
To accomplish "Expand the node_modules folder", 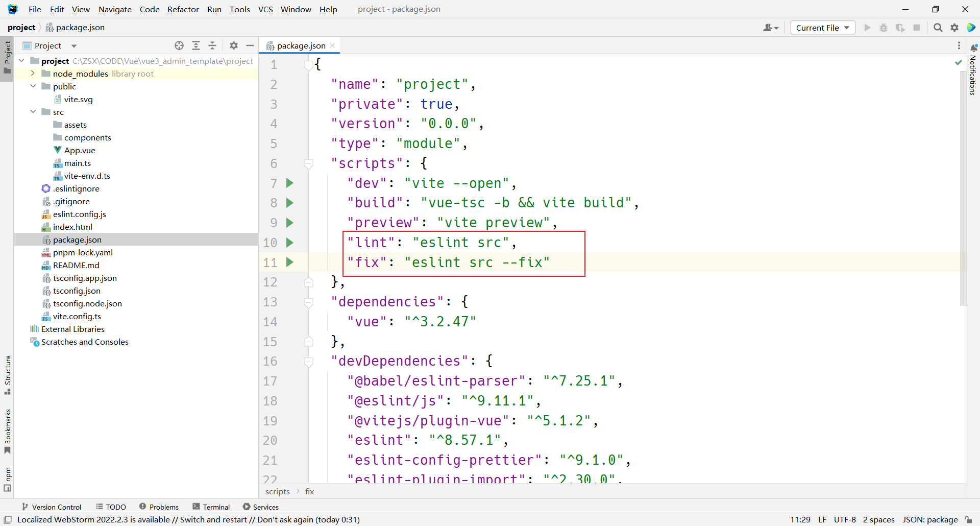I will (33, 74).
